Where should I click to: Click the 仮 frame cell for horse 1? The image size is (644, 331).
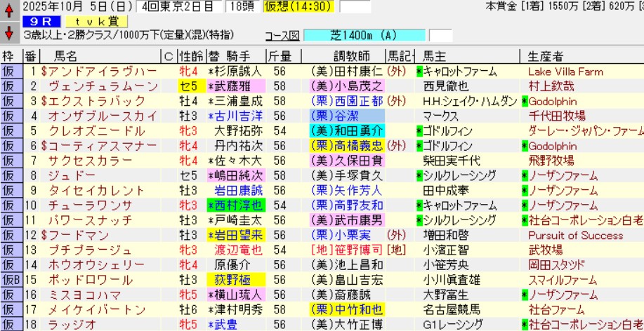tap(8, 72)
